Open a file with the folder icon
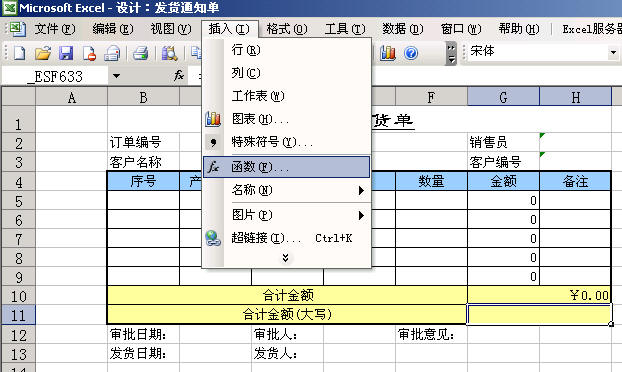Screen dimensions: 622x372 42,53
